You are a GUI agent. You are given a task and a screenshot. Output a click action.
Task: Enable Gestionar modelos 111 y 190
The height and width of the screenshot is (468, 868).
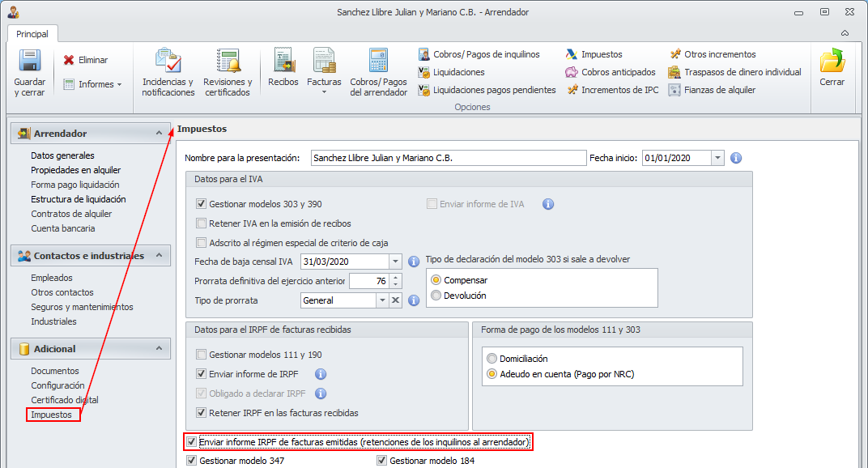pos(201,355)
